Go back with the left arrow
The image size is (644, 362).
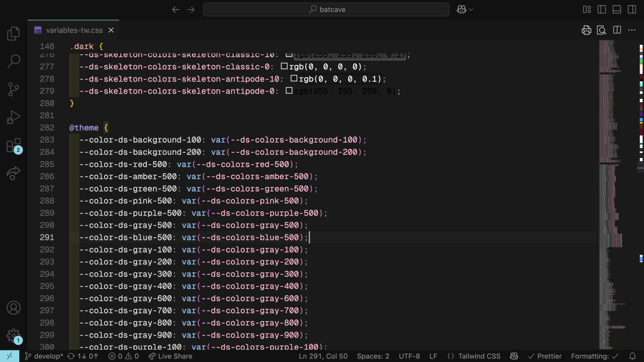click(x=176, y=9)
